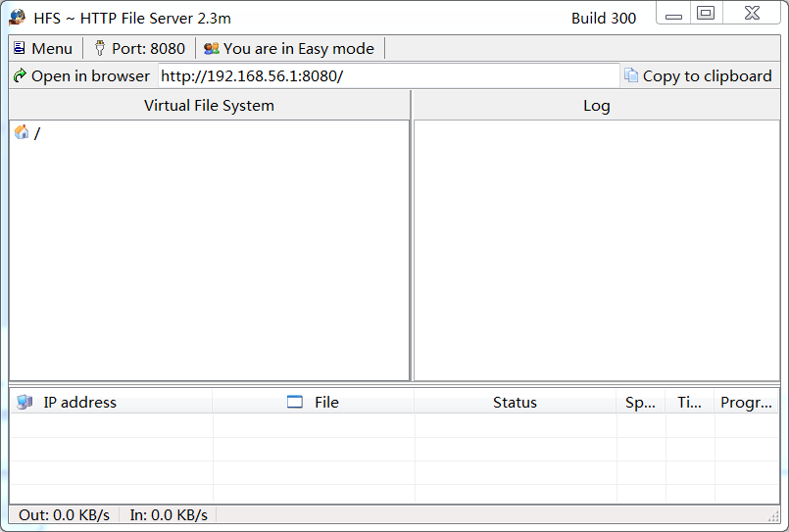Click the truncated 'Sp...' speed column header
789x532 pixels.
click(640, 402)
